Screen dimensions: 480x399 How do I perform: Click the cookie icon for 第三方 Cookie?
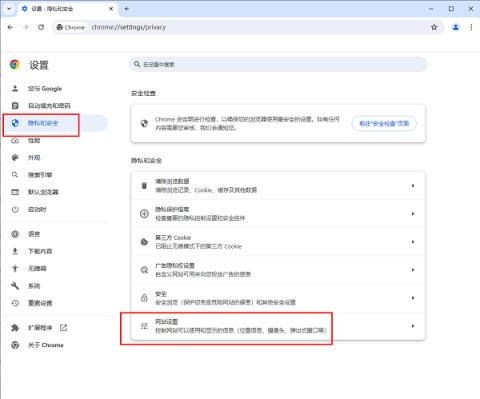144,242
